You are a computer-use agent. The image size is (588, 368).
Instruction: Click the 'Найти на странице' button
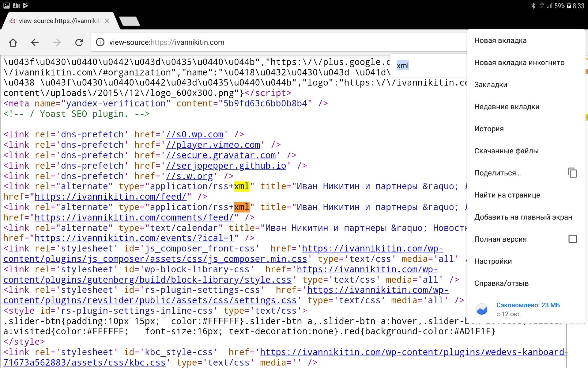pos(507,195)
